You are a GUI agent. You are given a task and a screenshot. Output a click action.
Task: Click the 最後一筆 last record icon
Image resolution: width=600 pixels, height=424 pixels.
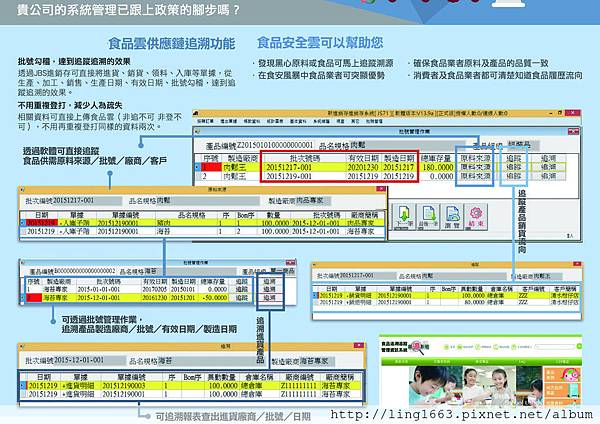click(428, 217)
